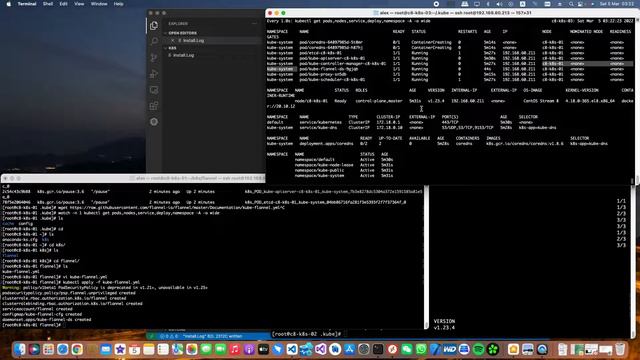Viewport: 640px width, 360px height.
Task: Open the WD app from the Dock
Action: click(x=450, y=349)
